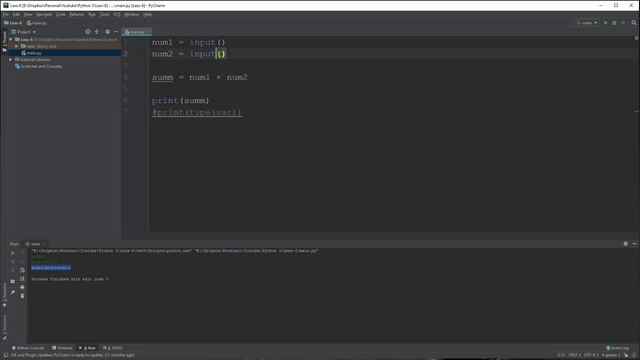The width and height of the screenshot is (640, 360).
Task: Open Project panel settings gear
Action: coord(107,31)
